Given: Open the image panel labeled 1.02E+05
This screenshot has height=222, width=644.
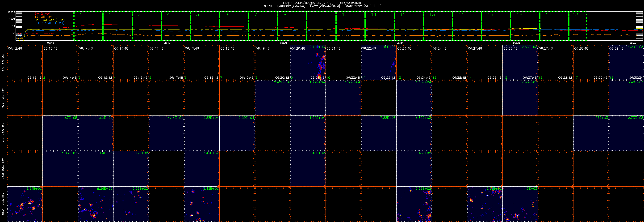Looking at the screenshot, I should click(96, 133).
